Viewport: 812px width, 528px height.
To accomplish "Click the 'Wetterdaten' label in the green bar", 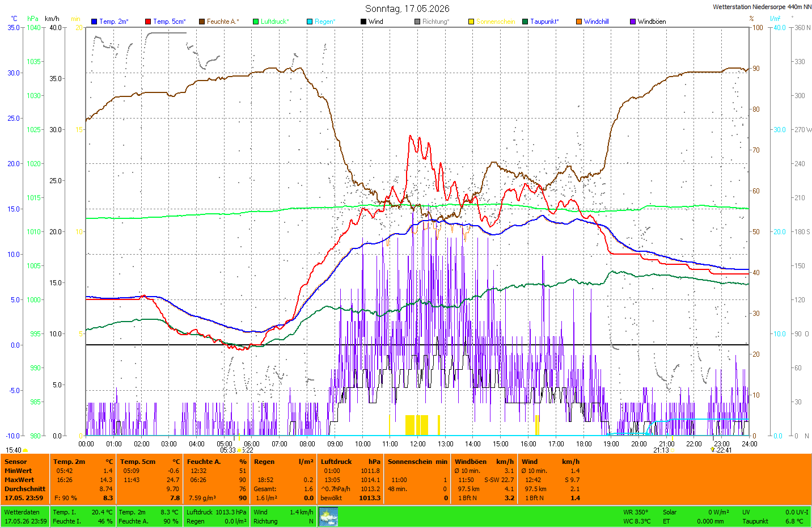I will click(22, 512).
